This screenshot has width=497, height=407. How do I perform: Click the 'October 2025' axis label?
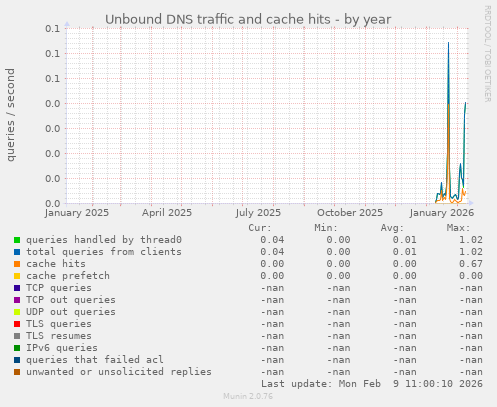(350, 213)
